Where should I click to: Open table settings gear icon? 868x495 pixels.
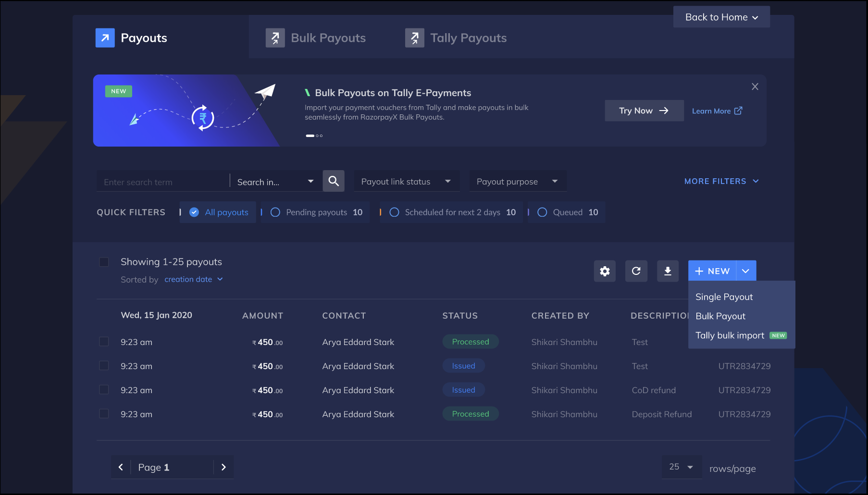coord(605,271)
